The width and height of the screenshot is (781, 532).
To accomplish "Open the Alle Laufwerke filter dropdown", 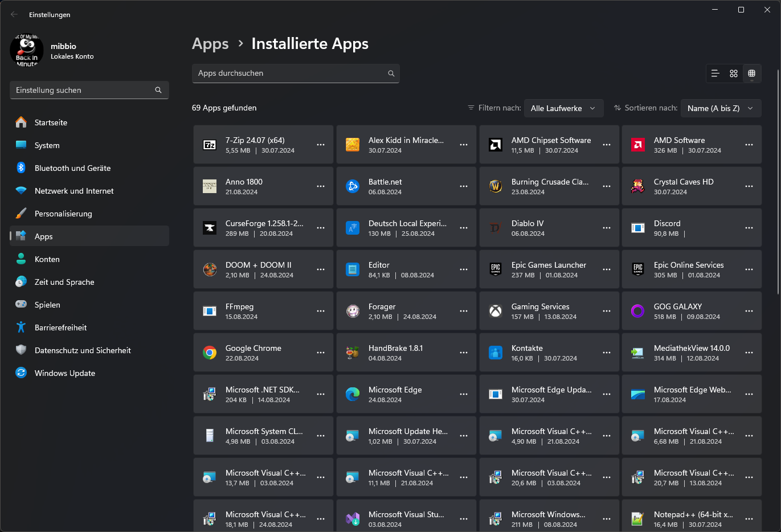I will [563, 108].
